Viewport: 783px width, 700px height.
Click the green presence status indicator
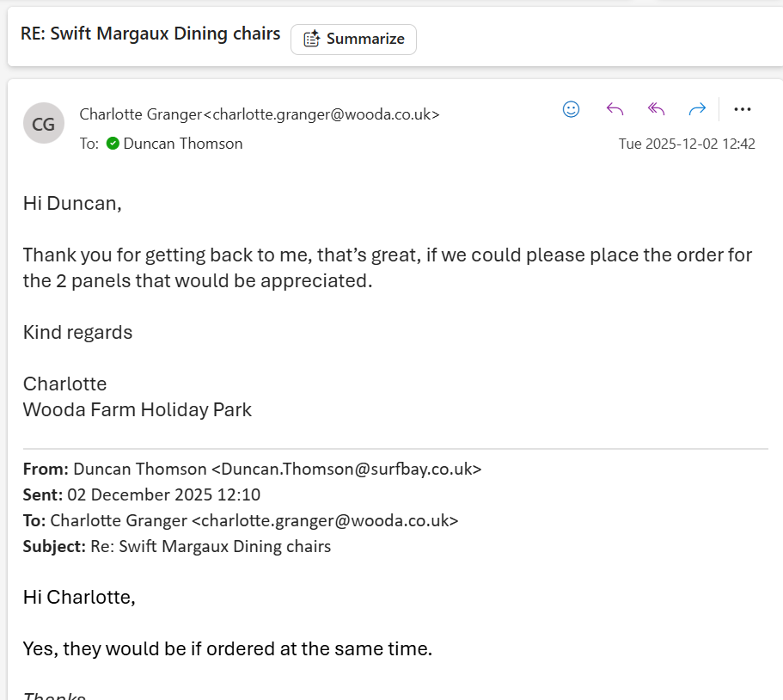pyautogui.click(x=113, y=144)
